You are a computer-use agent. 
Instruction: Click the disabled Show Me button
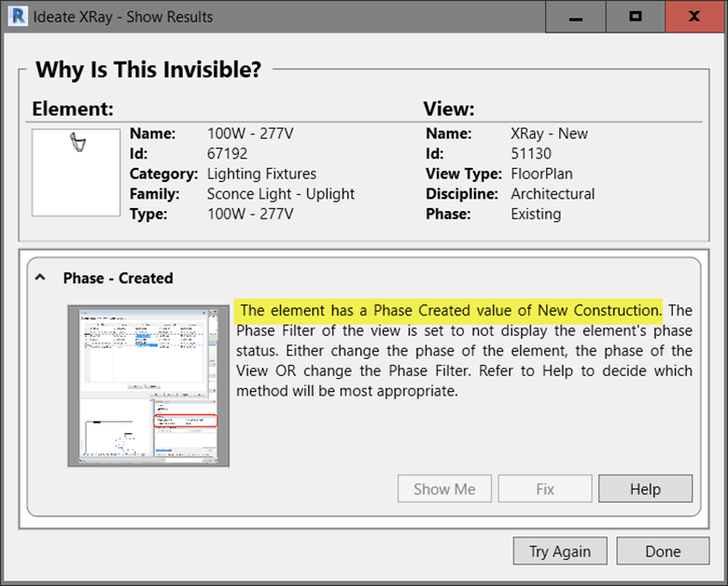pos(444,488)
